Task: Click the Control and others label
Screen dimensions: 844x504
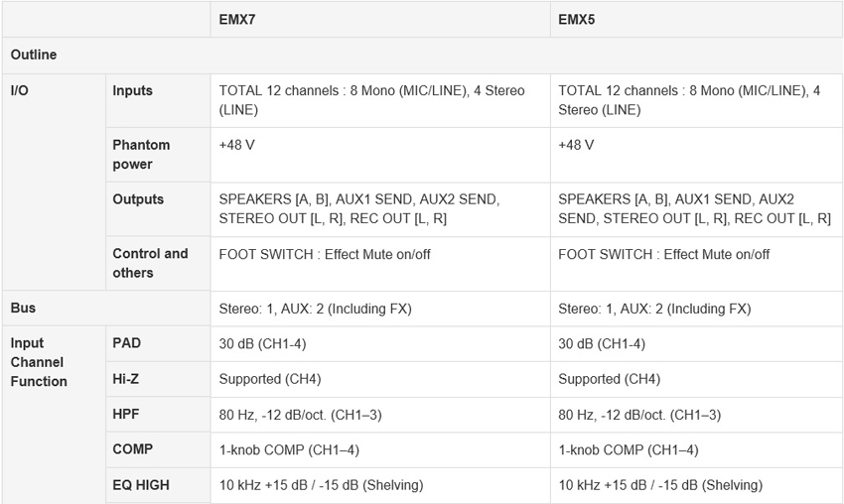Action: pos(150,263)
